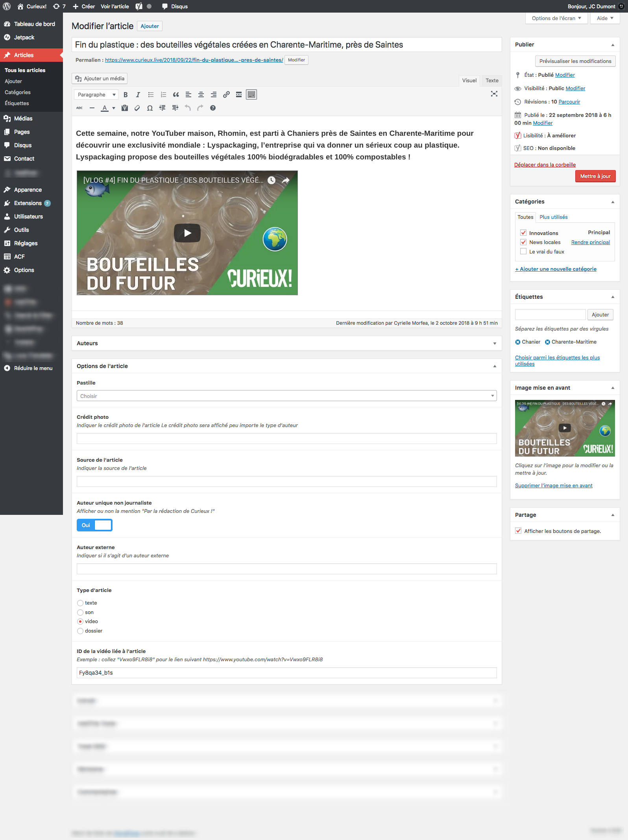
Task: Select the texte article type radio
Action: pyautogui.click(x=80, y=603)
